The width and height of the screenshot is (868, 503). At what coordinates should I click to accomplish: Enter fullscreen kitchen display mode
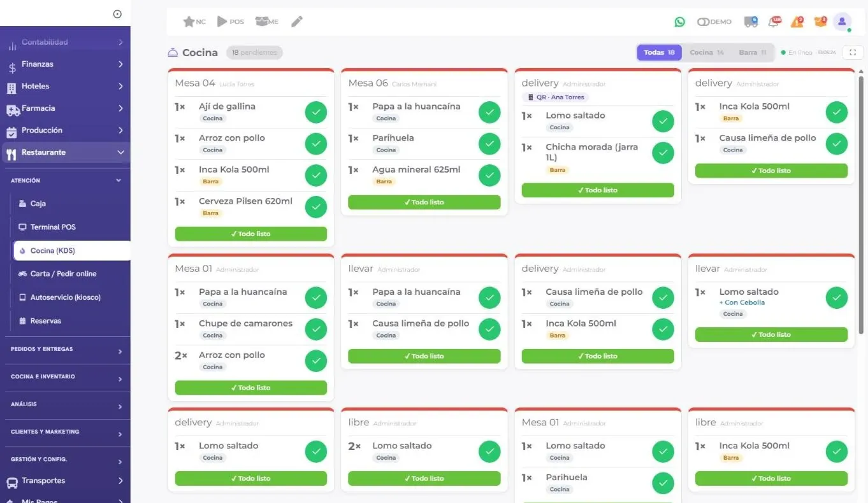(853, 52)
